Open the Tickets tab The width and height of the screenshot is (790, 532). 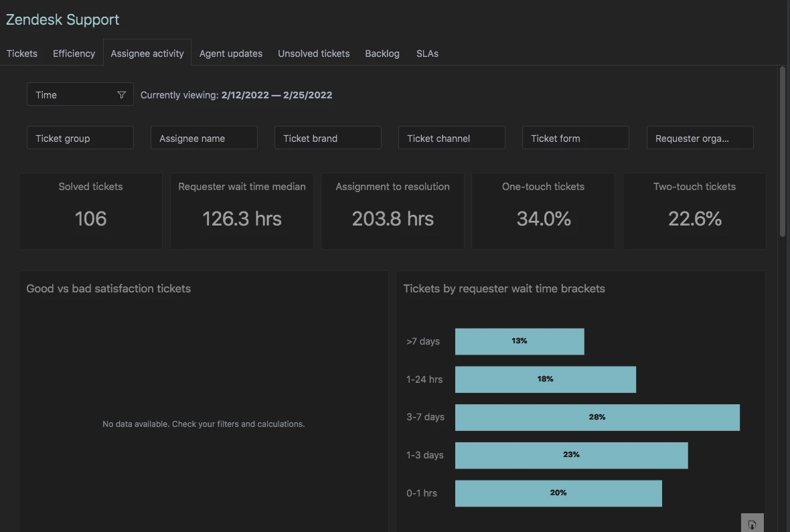[x=21, y=54]
